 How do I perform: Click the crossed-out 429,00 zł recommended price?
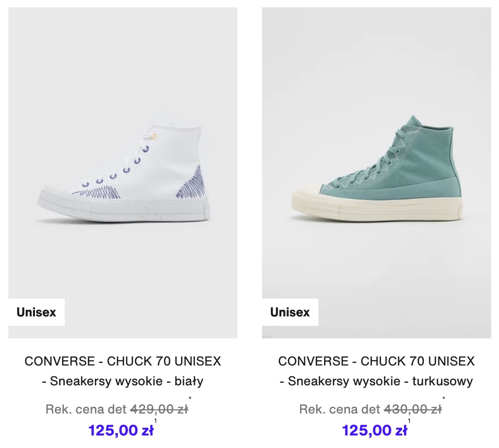(x=159, y=409)
